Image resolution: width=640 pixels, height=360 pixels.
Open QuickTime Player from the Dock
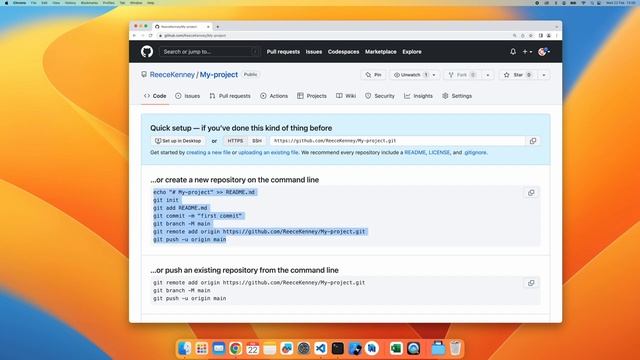point(413,348)
